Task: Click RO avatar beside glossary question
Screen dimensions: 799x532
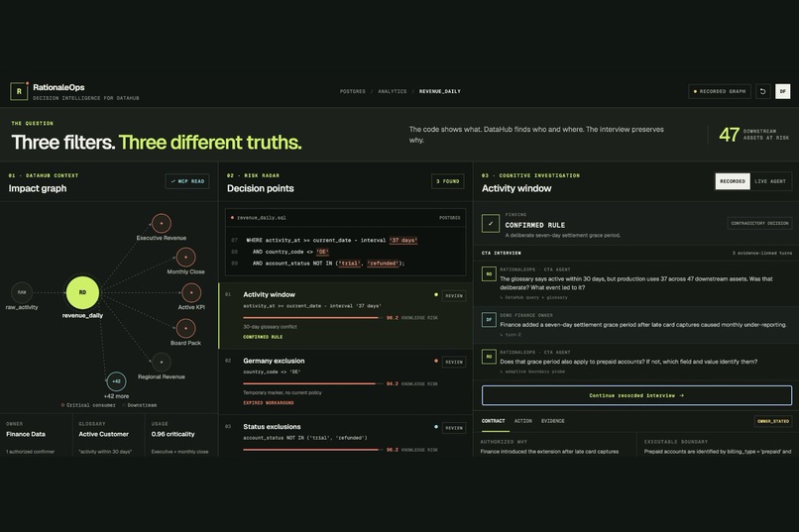Action: click(489, 273)
